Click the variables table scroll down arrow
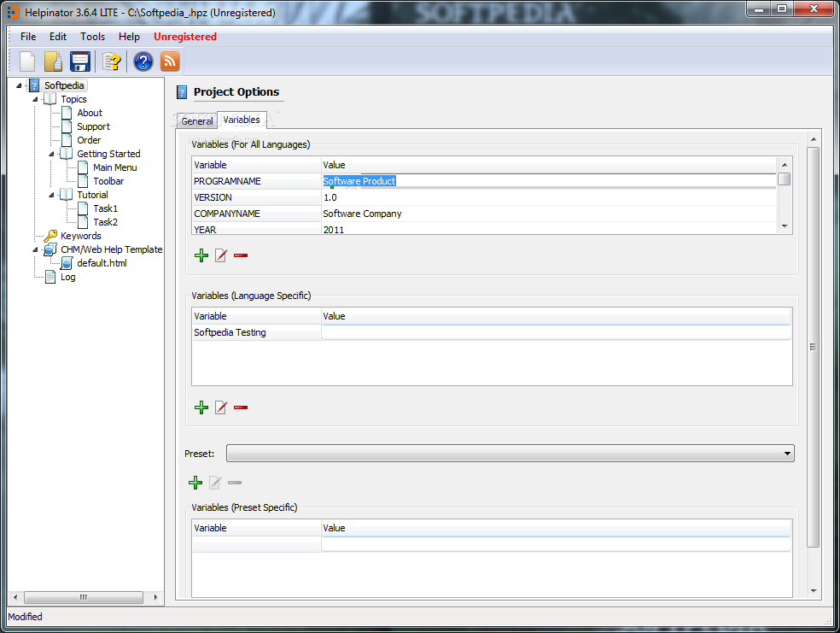The image size is (840, 633). click(x=785, y=226)
